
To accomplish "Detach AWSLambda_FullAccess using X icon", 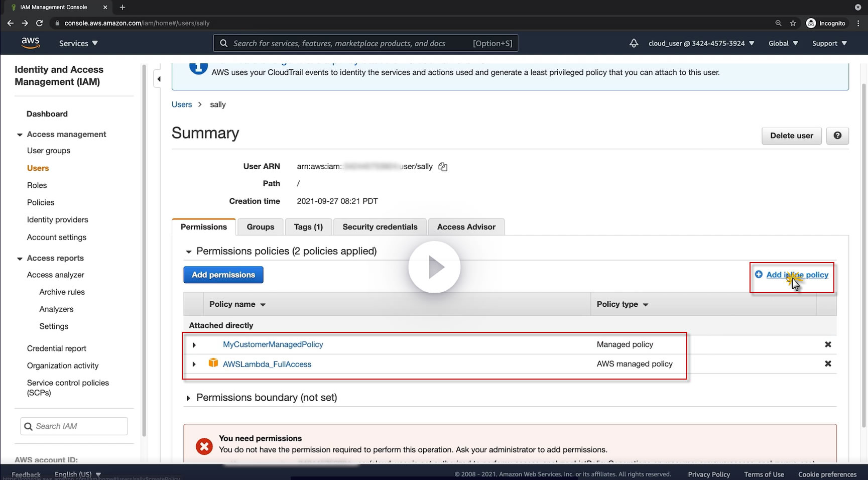I will (828, 364).
